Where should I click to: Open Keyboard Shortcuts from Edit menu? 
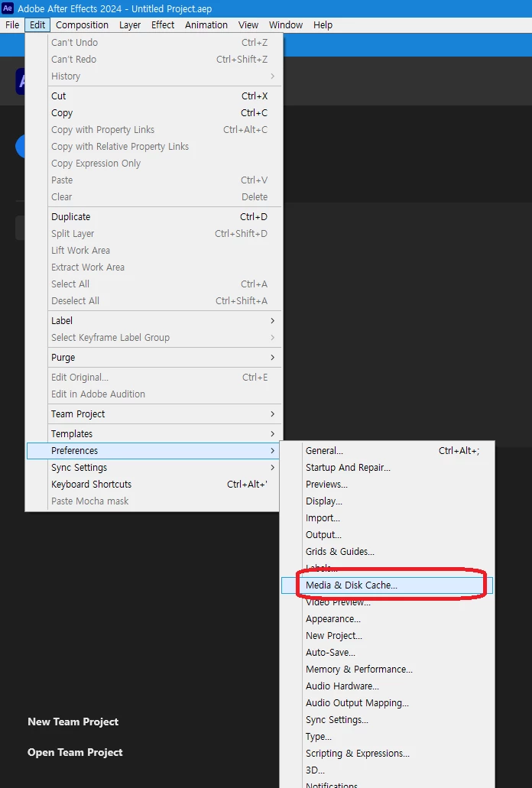click(x=154, y=485)
